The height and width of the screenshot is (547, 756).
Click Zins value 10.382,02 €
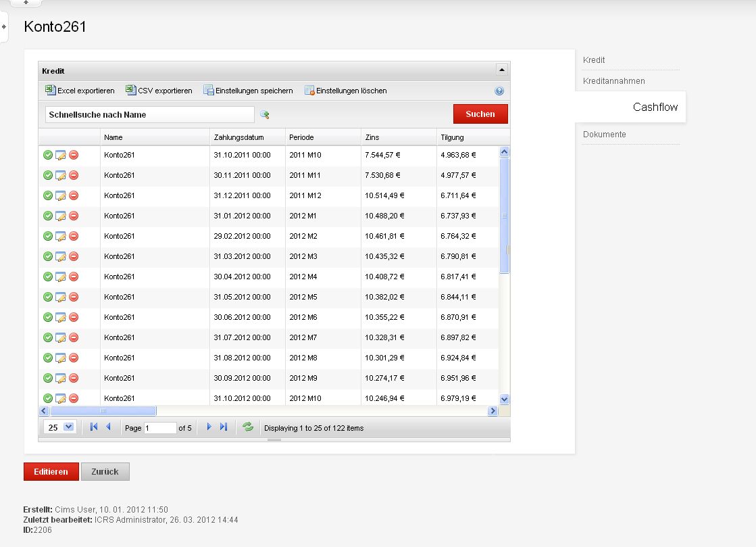click(x=384, y=297)
